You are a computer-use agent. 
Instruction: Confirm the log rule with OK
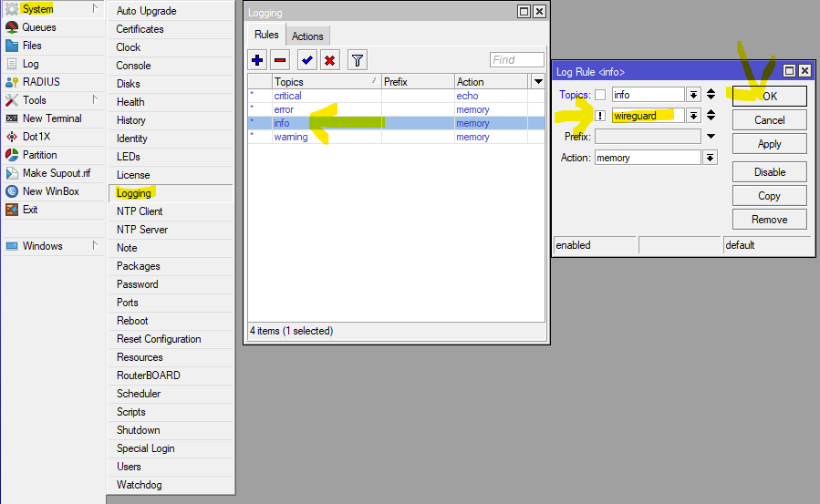pyautogui.click(x=769, y=96)
